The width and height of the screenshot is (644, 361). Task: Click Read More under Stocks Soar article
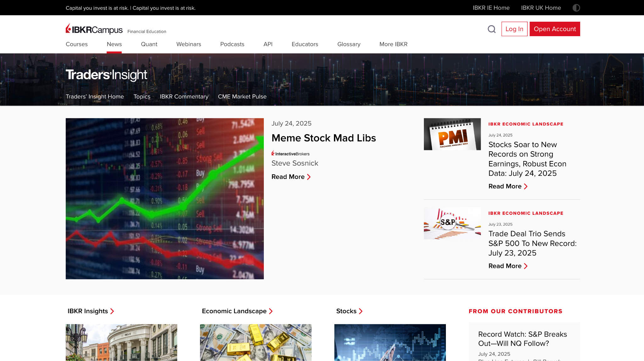pyautogui.click(x=508, y=186)
